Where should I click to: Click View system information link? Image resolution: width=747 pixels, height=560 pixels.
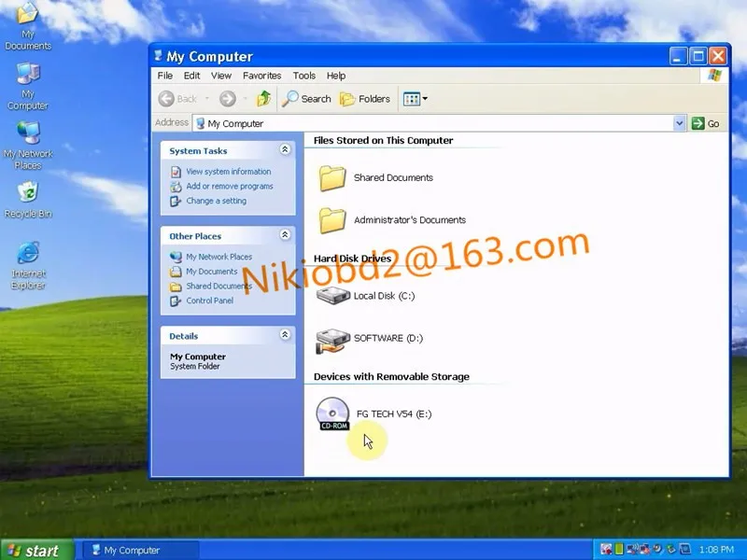coord(228,172)
